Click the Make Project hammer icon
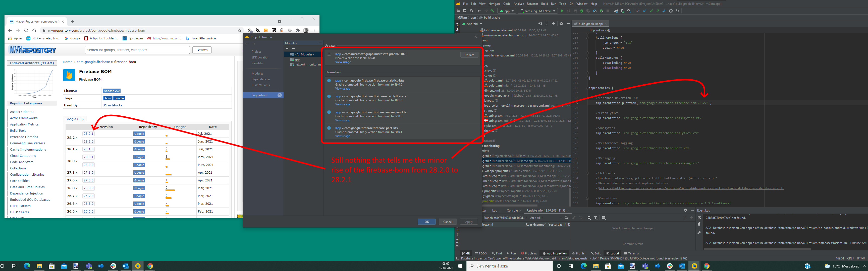The width and height of the screenshot is (868, 271). click(x=492, y=11)
